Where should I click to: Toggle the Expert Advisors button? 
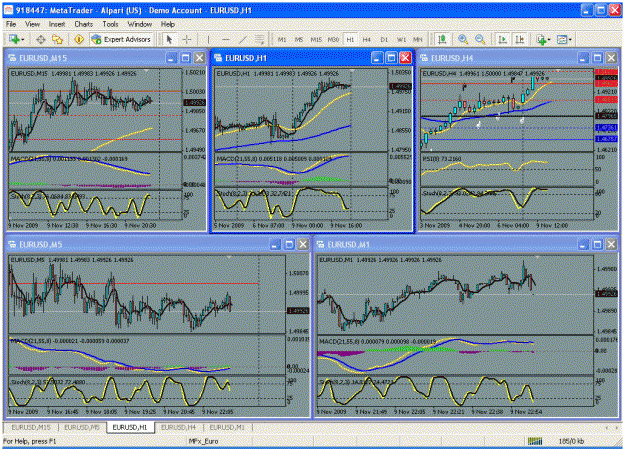(x=121, y=39)
